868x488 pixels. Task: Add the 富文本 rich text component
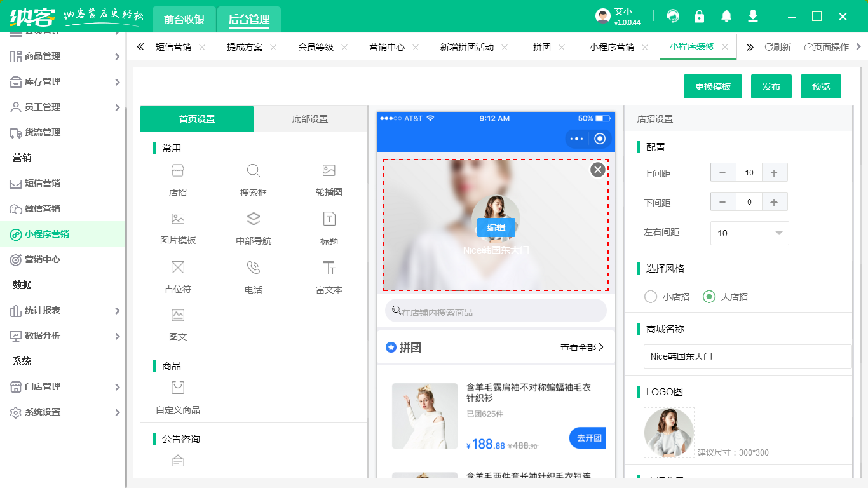tap(329, 278)
